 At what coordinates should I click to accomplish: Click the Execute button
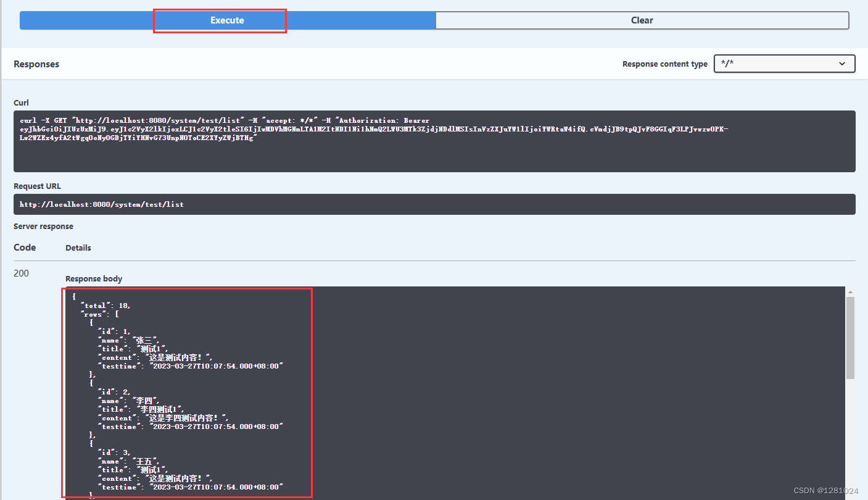click(x=227, y=20)
